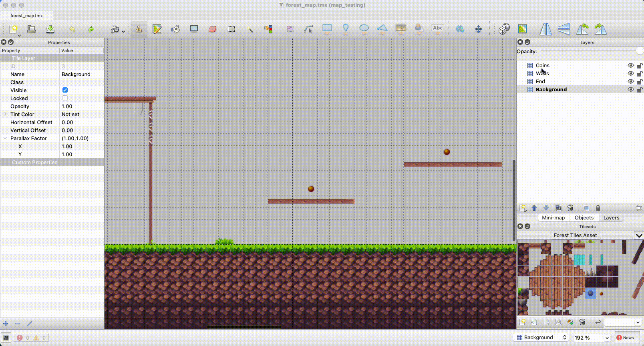Image resolution: width=644 pixels, height=346 pixels.
Task: Select the Walls layer
Action: (x=542, y=74)
